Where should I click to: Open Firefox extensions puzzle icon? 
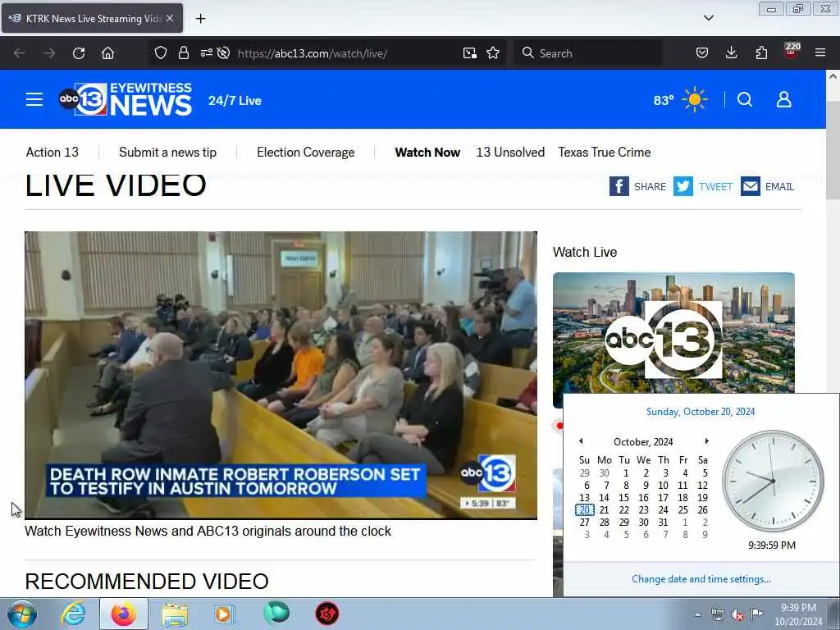click(x=761, y=53)
